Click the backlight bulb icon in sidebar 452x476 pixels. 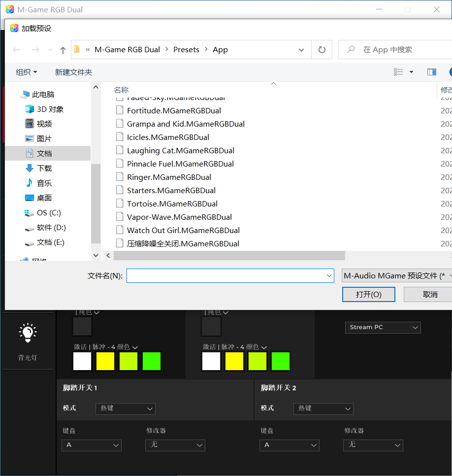click(28, 333)
